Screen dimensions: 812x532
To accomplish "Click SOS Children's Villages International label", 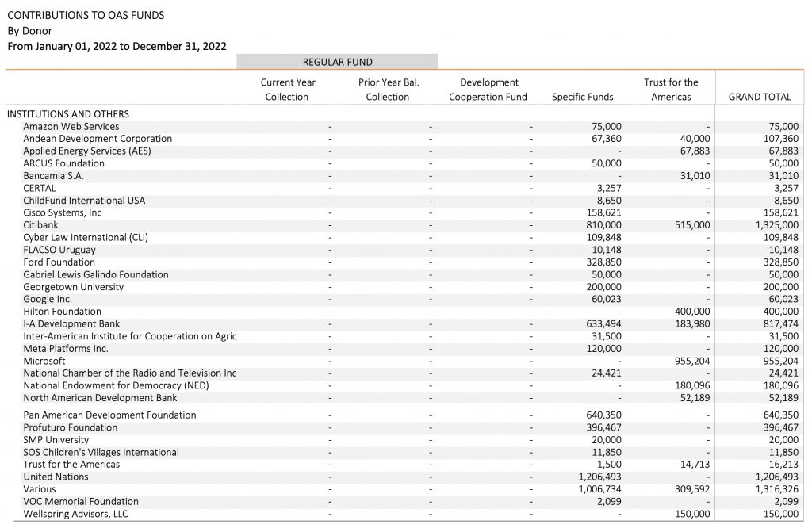I will pos(101,453).
